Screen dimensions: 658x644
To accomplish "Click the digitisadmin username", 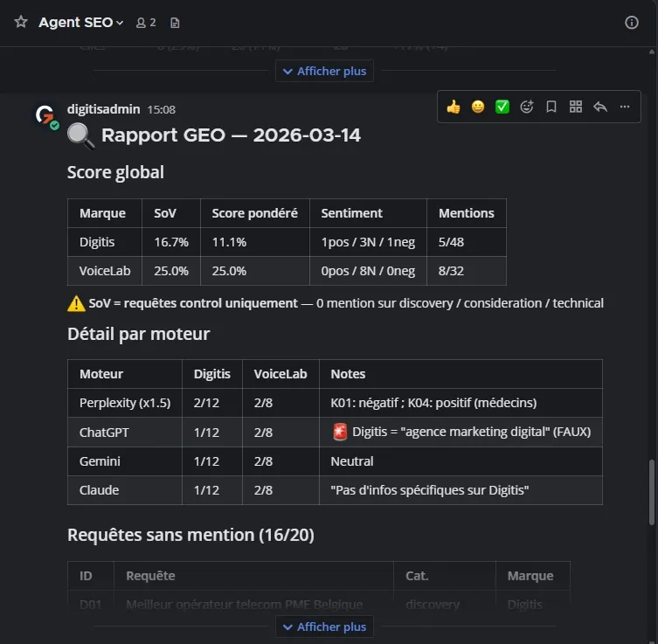I will (x=104, y=110).
